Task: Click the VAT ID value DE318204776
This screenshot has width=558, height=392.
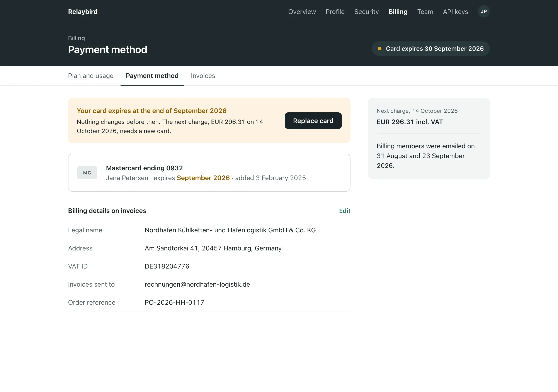Action: [x=167, y=266]
